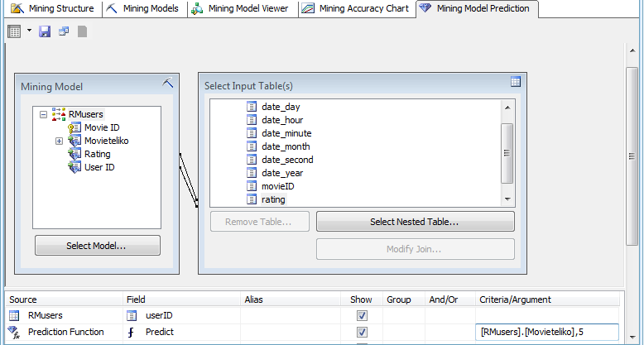The image size is (644, 345).
Task: Click the date_second column icon
Action: (x=252, y=160)
